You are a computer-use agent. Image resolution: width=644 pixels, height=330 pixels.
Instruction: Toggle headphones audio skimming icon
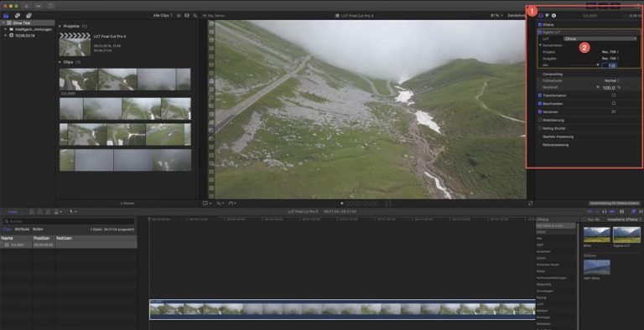(x=604, y=211)
